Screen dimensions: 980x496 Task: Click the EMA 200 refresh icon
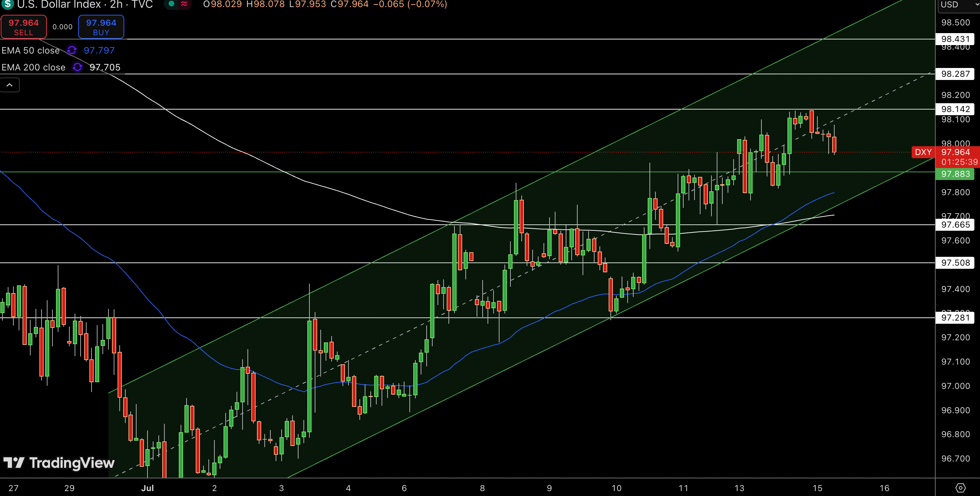point(77,67)
